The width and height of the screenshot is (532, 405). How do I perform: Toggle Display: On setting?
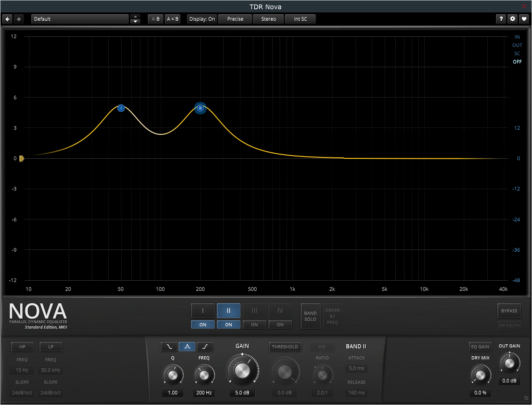(x=202, y=19)
